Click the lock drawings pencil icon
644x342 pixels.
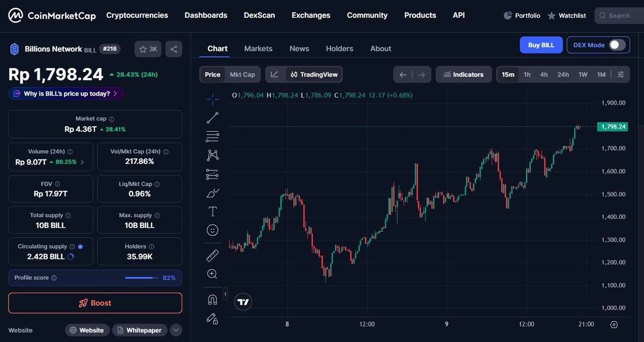pyautogui.click(x=213, y=318)
